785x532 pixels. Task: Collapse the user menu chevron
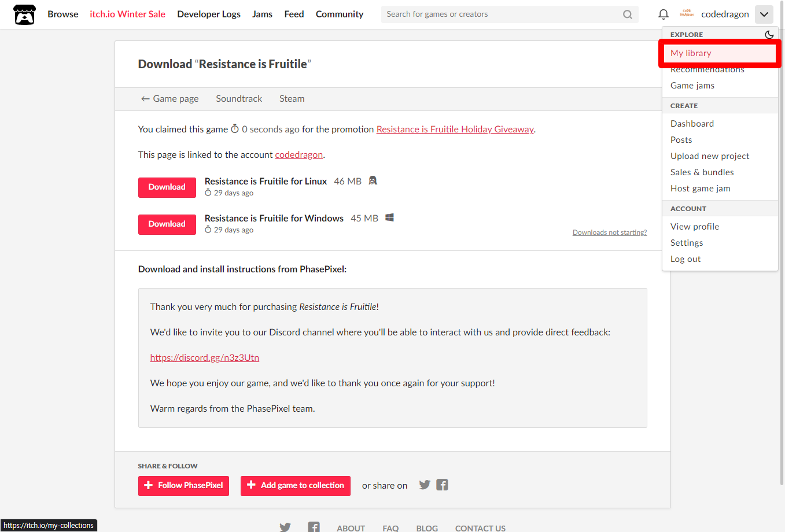pyautogui.click(x=764, y=14)
